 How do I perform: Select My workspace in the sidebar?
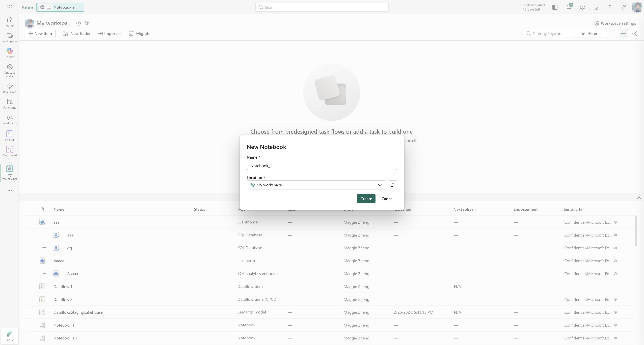[10, 172]
